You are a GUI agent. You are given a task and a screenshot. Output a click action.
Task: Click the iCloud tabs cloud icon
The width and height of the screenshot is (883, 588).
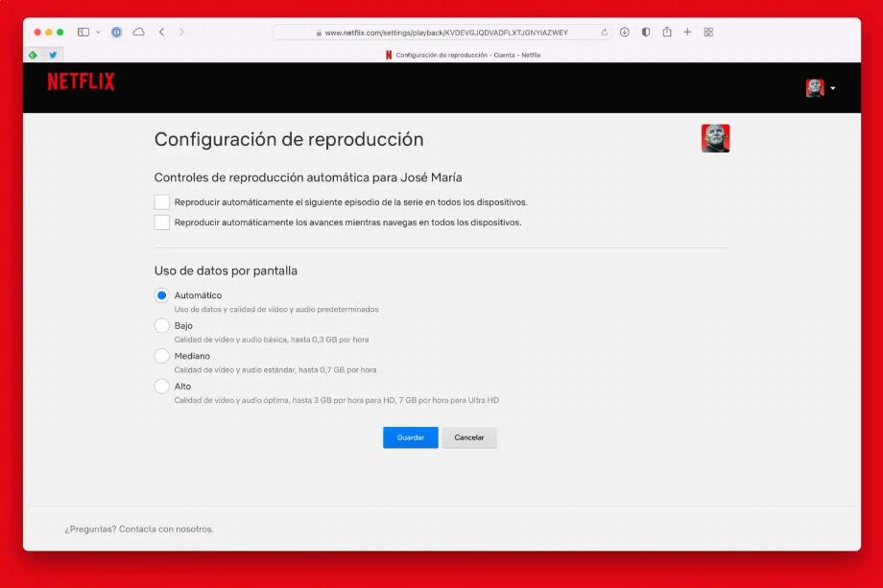[x=138, y=32]
